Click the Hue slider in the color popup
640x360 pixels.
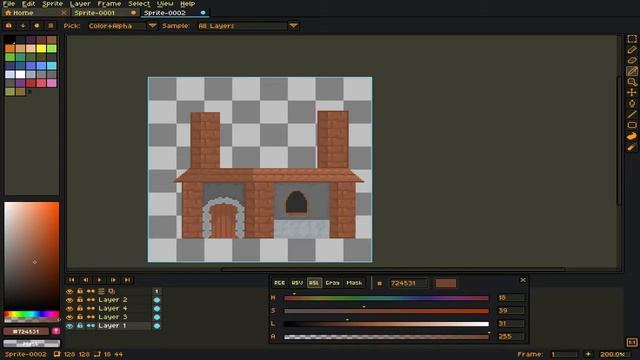[386, 298]
